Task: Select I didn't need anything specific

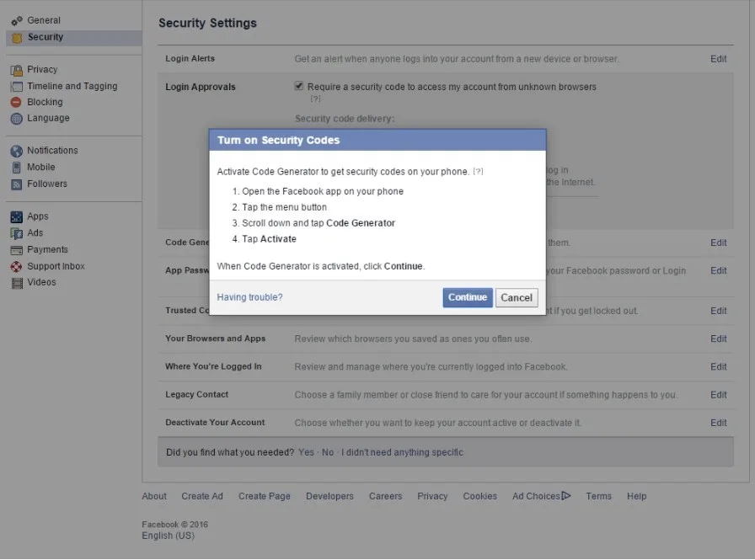Action: [x=402, y=452]
